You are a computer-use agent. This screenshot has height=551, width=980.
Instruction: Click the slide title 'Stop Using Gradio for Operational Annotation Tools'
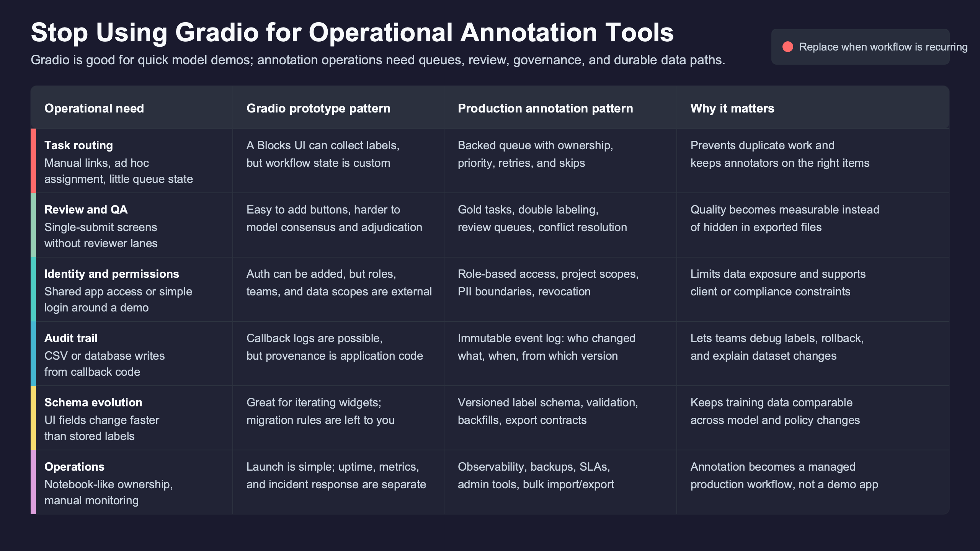(x=352, y=33)
